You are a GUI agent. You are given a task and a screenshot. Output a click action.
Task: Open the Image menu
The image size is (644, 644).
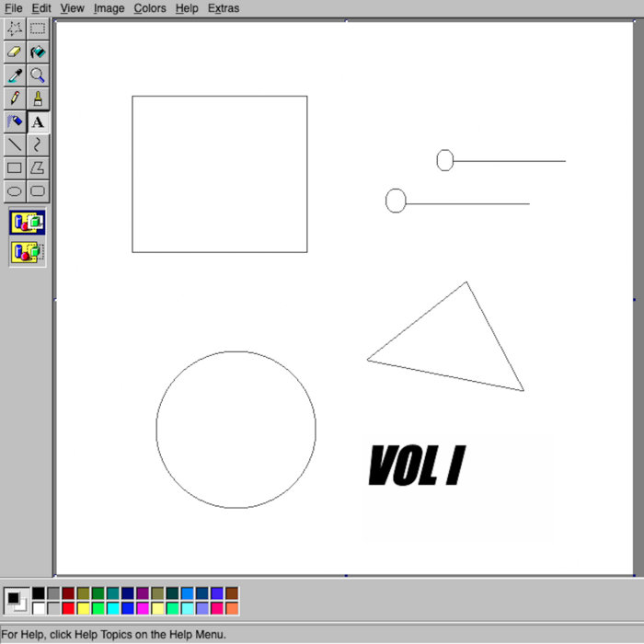tap(109, 8)
